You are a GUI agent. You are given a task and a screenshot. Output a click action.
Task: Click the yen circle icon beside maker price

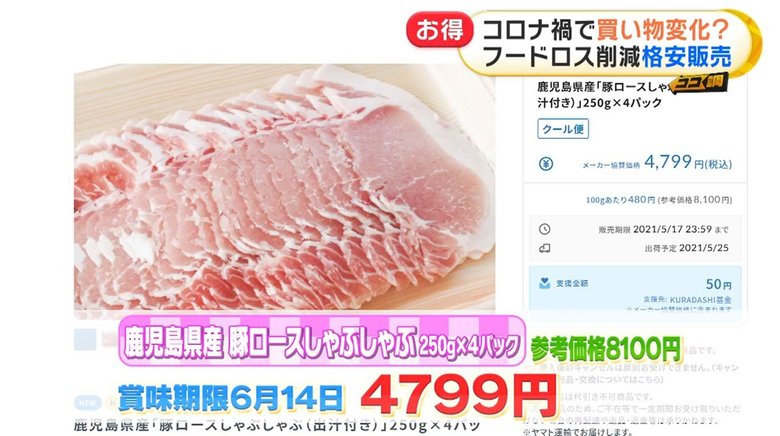pyautogui.click(x=546, y=164)
